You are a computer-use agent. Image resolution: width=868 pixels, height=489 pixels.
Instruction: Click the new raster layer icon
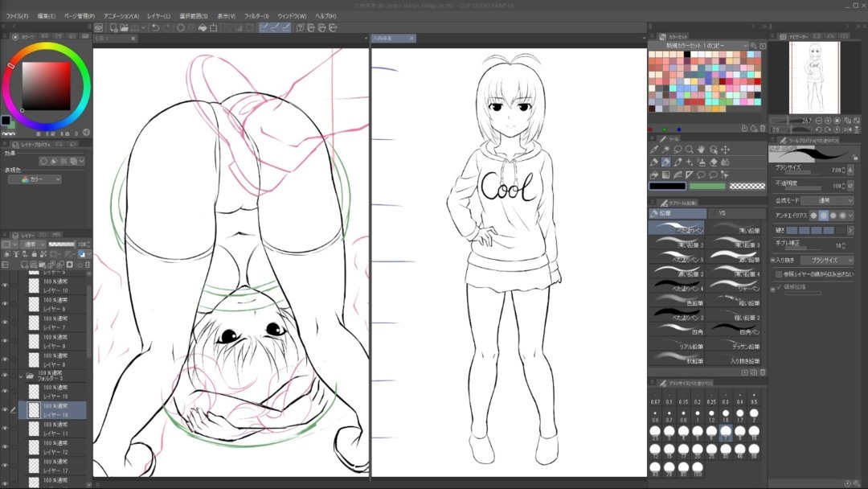click(25, 265)
